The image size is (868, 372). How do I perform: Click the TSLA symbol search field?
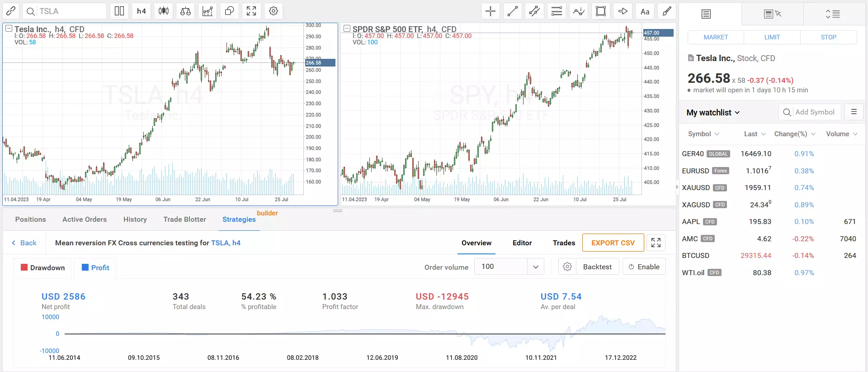tap(64, 11)
